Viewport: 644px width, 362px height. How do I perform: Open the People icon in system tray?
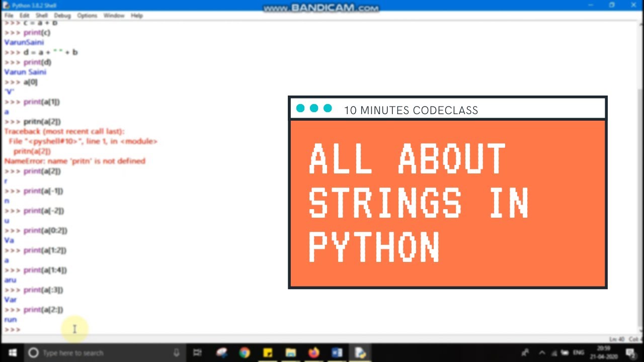(525, 353)
